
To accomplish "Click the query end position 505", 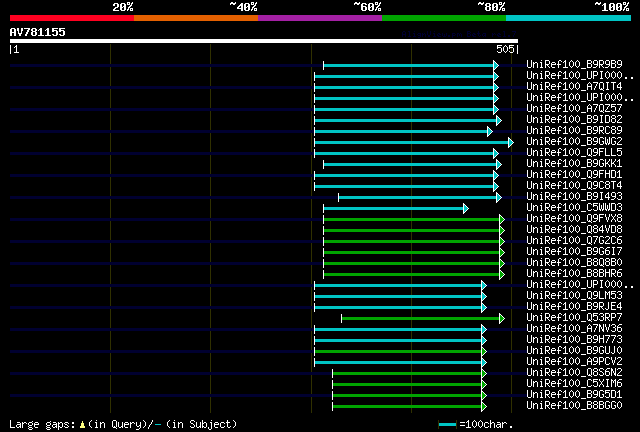I will tap(505, 49).
